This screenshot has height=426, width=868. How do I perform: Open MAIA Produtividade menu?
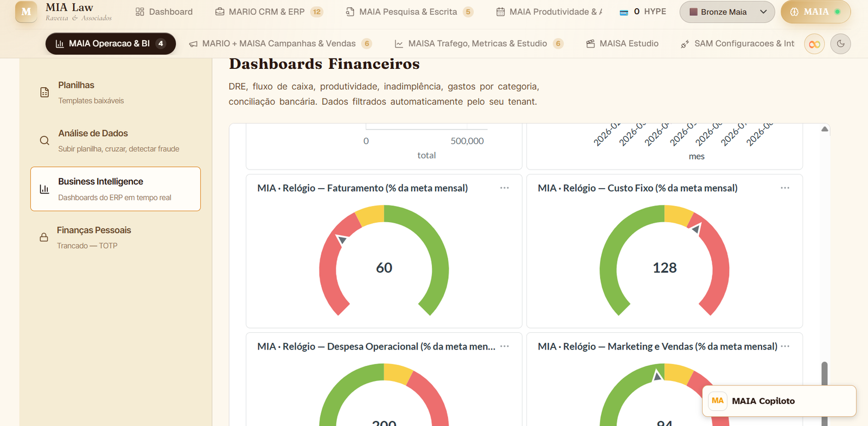click(x=549, y=12)
